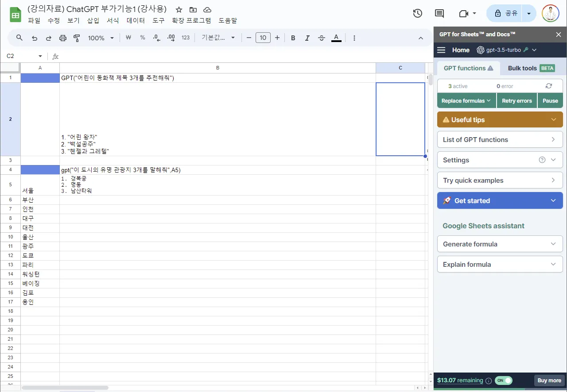Open the Google account avatar

(x=551, y=13)
